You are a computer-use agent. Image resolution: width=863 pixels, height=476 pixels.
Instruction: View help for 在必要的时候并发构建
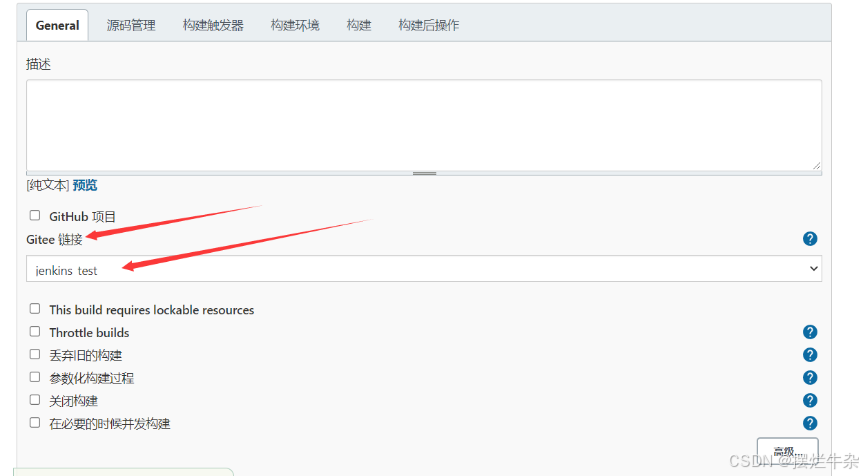pos(810,423)
